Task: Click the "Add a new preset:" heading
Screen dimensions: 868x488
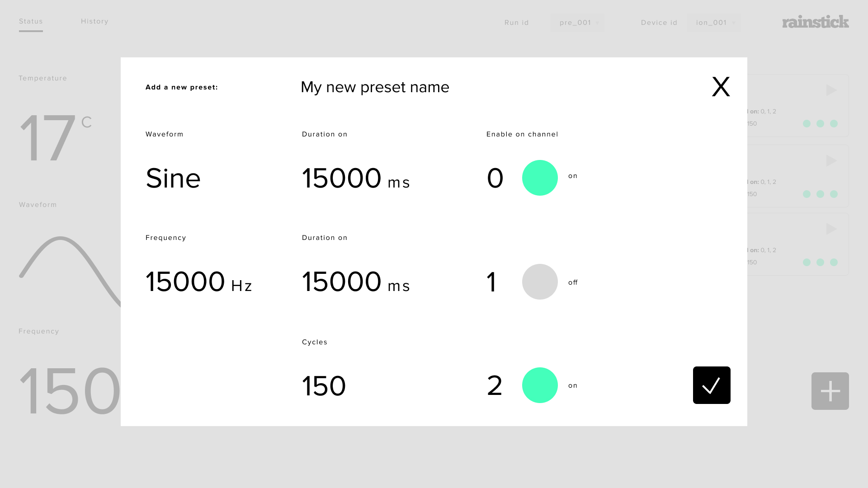Action: [182, 87]
